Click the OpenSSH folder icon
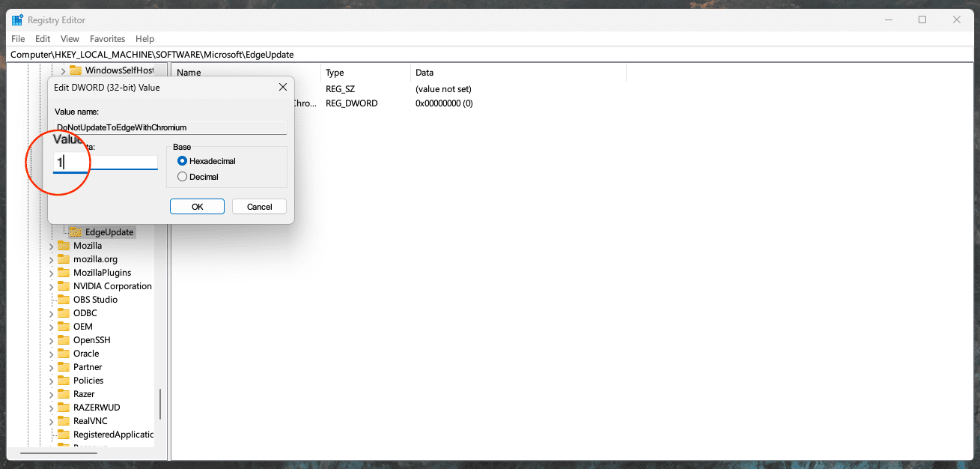The width and height of the screenshot is (980, 469). [64, 340]
